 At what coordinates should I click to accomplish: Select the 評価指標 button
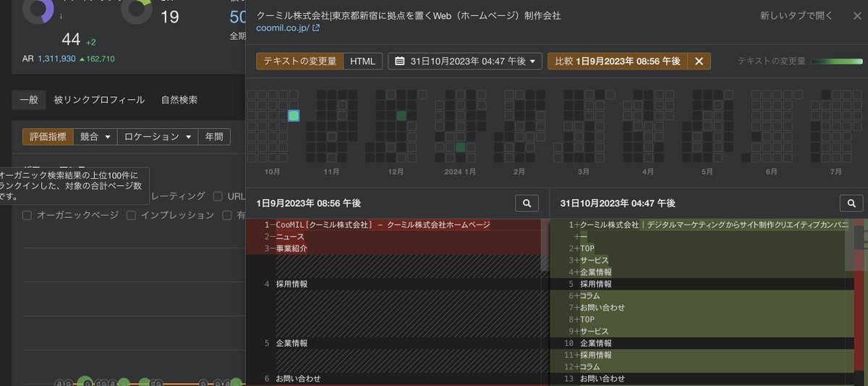(x=48, y=137)
